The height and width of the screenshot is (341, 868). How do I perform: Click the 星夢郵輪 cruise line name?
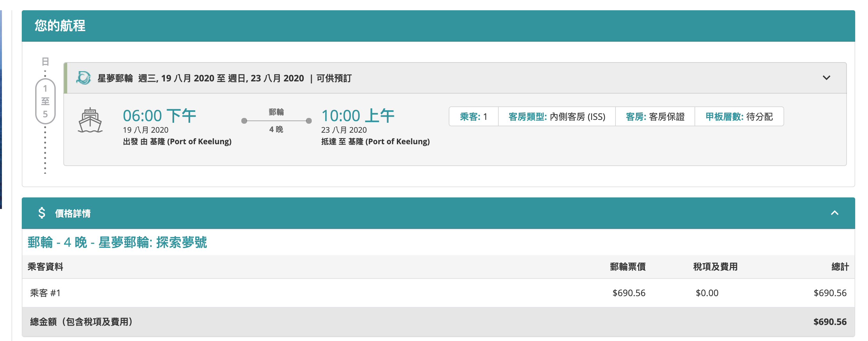pyautogui.click(x=115, y=78)
